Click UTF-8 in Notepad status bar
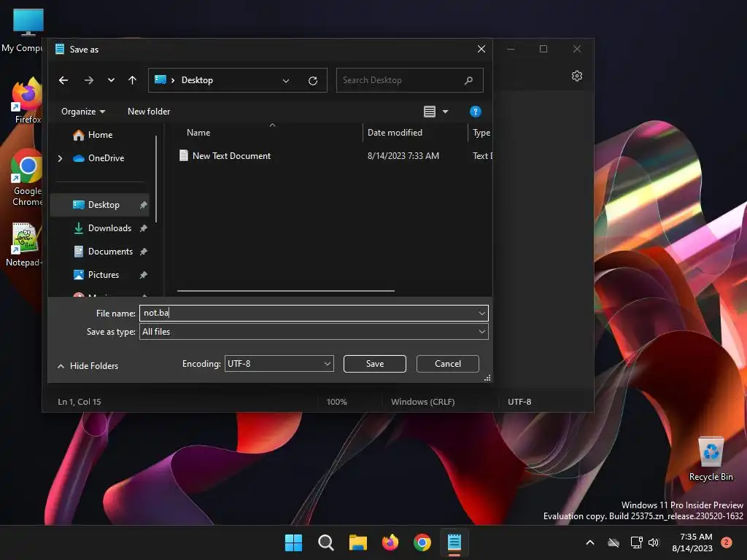 tap(519, 402)
